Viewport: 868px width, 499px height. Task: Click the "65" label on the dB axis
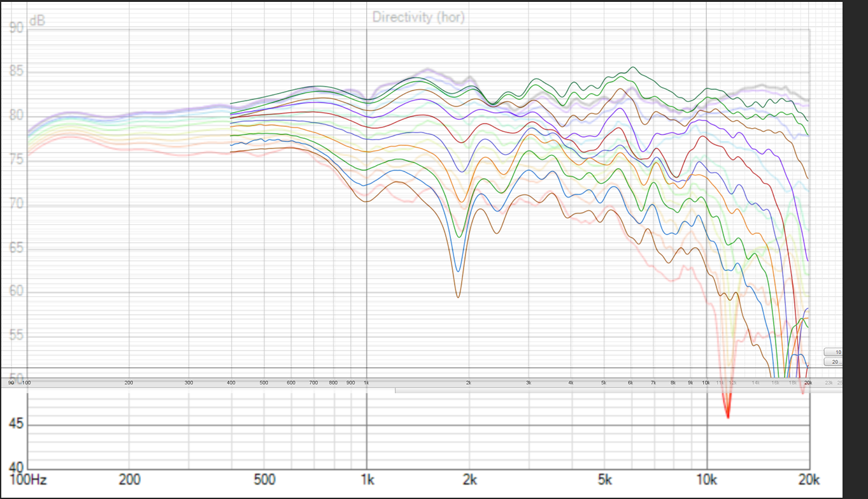pyautogui.click(x=17, y=248)
